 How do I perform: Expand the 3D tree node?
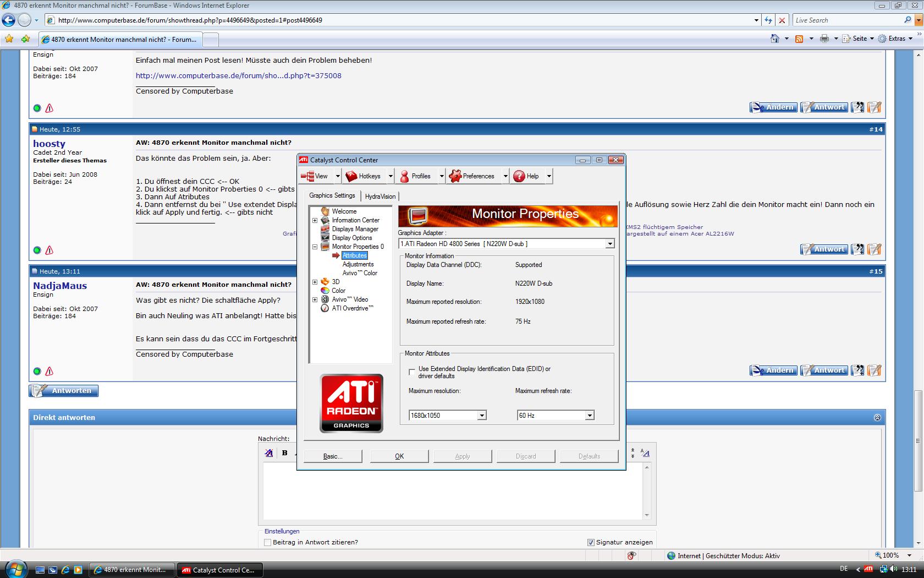click(315, 282)
